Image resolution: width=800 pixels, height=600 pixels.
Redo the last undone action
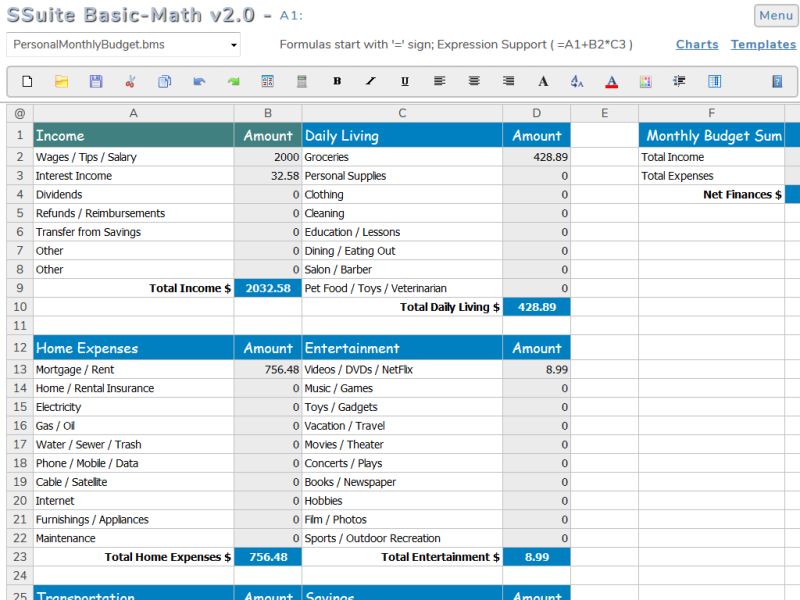[x=232, y=81]
